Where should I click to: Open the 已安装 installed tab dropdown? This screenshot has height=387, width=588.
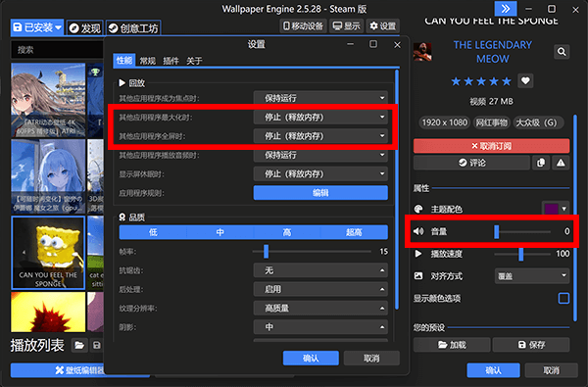(x=37, y=27)
